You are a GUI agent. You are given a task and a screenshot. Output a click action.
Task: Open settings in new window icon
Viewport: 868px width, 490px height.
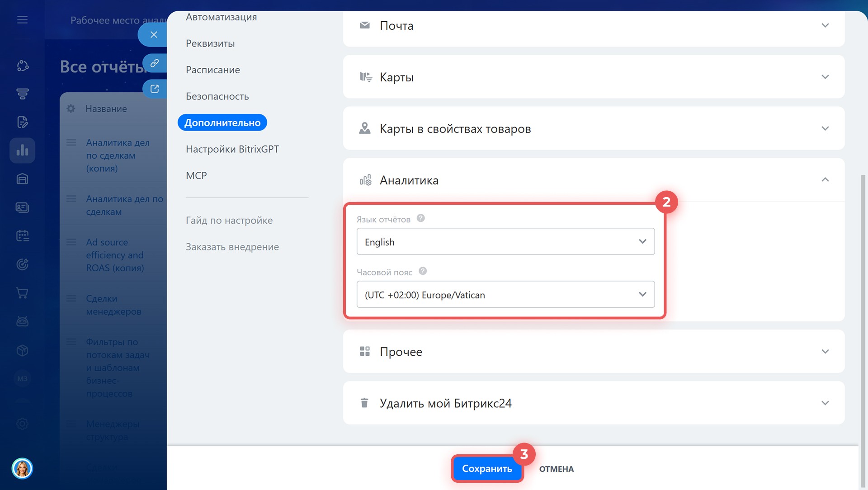155,89
